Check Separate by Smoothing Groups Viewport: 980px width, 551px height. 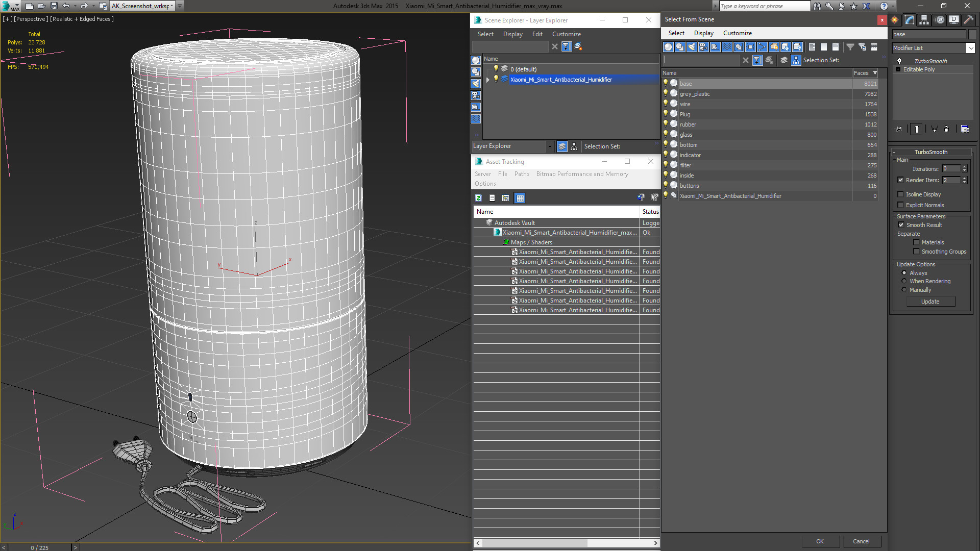tap(917, 252)
